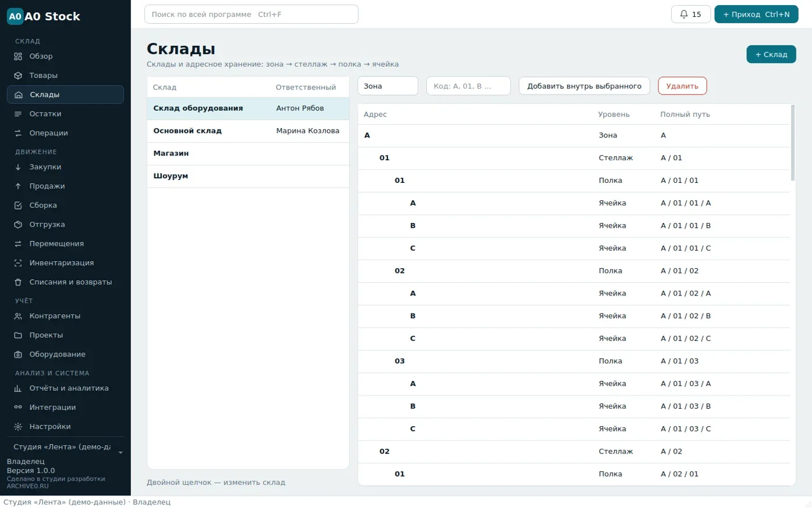Viewport: 812px width, 508px height.
Task: Click the Полный путь column header
Action: pyautogui.click(x=685, y=115)
